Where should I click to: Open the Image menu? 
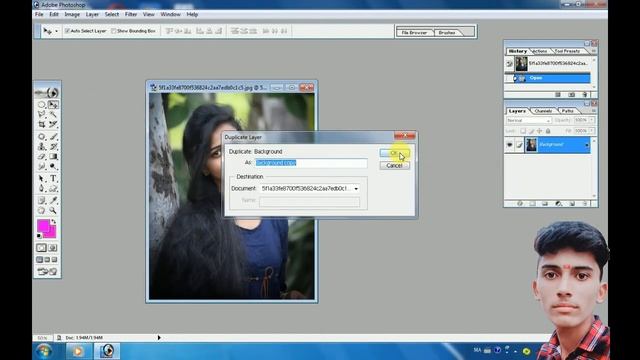tap(72, 14)
